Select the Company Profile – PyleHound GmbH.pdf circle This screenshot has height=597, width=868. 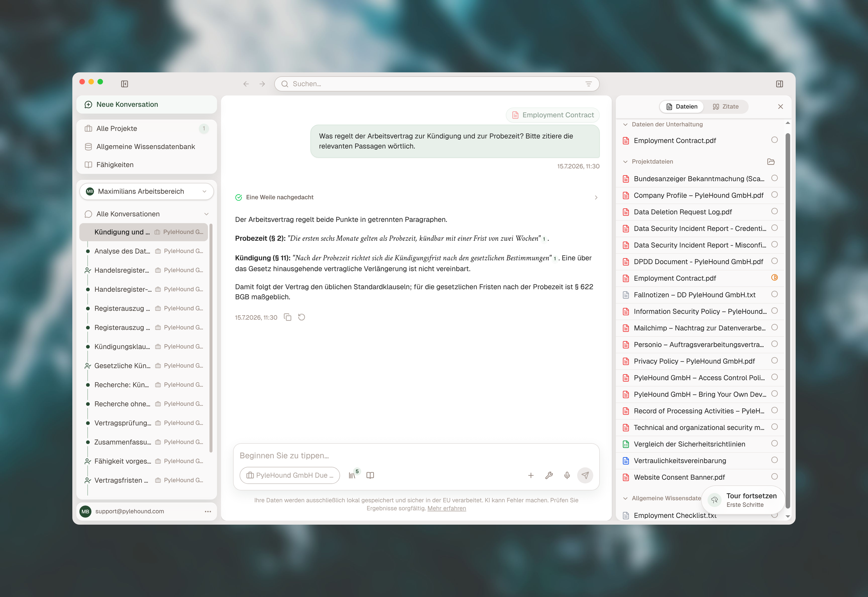(775, 194)
